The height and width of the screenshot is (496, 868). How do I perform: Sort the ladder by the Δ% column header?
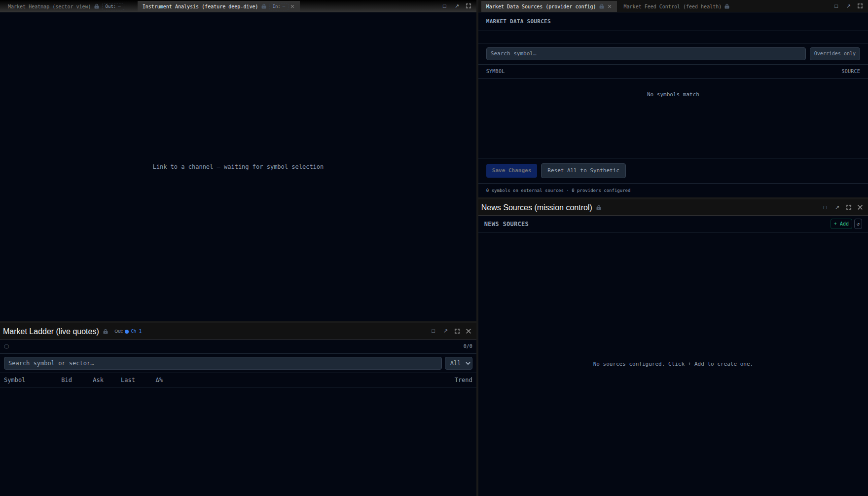coord(159,380)
